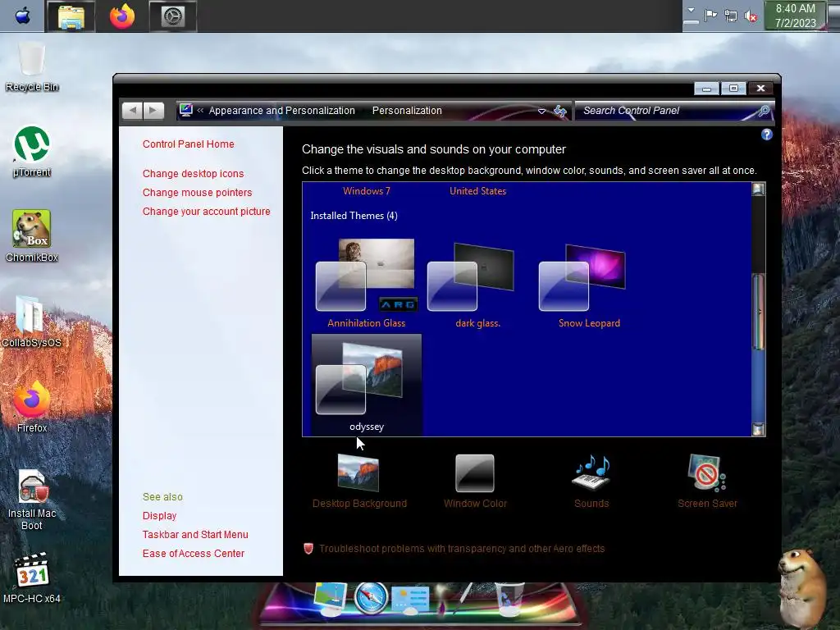This screenshot has height=630, width=840.
Task: Go forward in Control Panel navigation
Action: pos(153,111)
